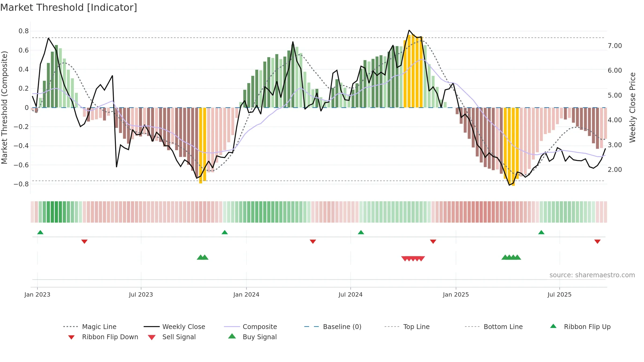Click the 0.8 left axis tick label

tap(24, 31)
